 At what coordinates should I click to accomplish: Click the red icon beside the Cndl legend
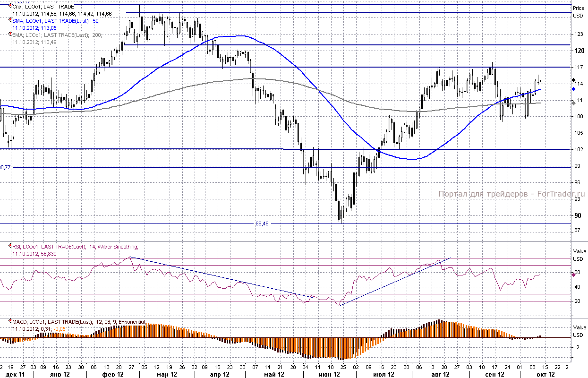pos(11,6)
